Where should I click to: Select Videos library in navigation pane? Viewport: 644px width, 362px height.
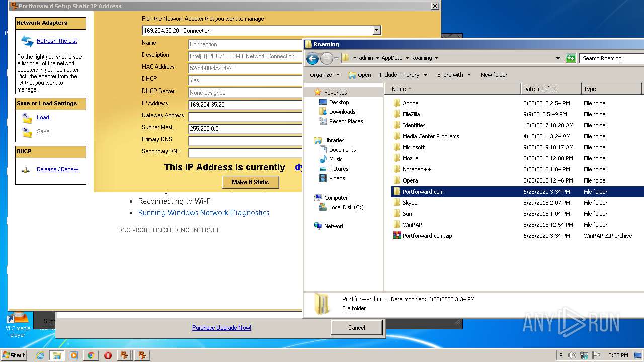pyautogui.click(x=337, y=178)
